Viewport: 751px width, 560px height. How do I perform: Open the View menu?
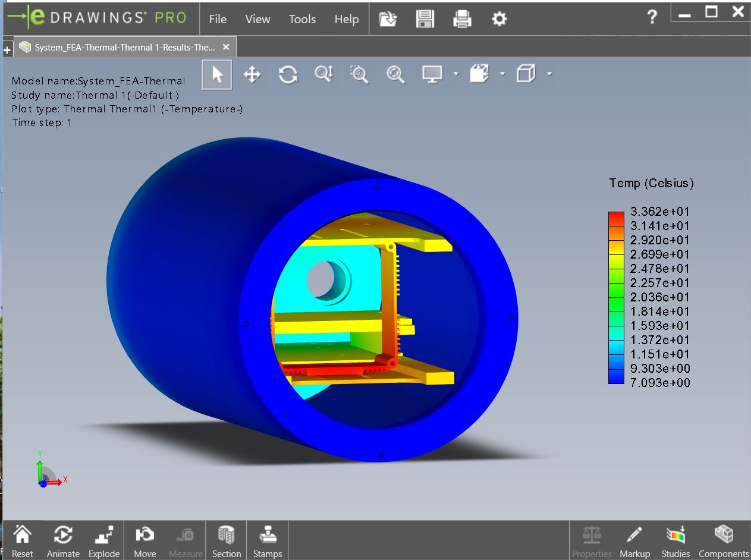pyautogui.click(x=257, y=19)
